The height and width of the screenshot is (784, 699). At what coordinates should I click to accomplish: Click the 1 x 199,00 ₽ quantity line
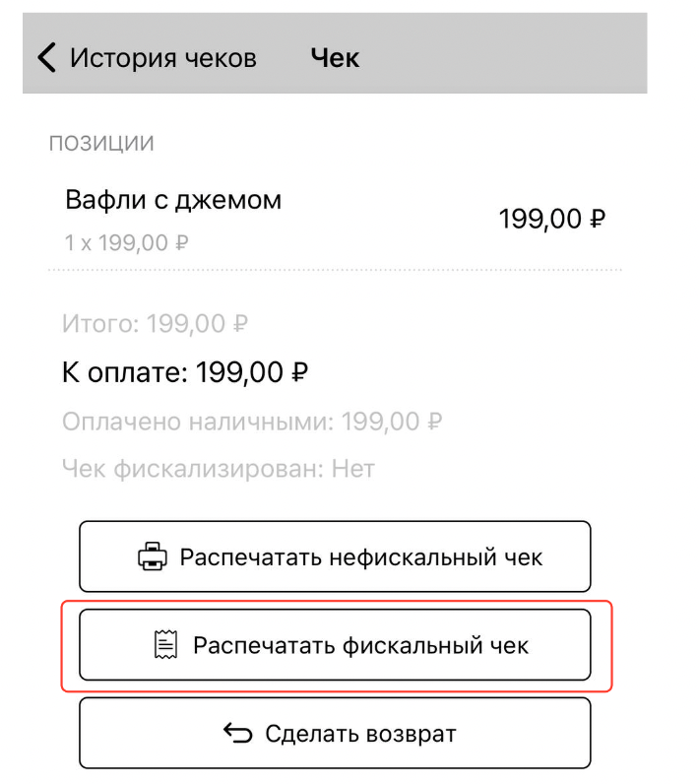tap(127, 241)
